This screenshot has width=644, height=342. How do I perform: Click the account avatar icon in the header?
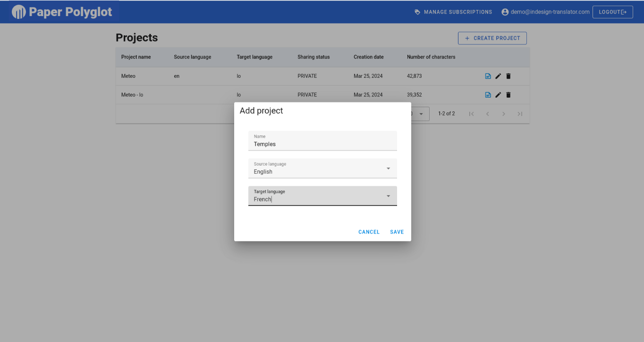[505, 12]
